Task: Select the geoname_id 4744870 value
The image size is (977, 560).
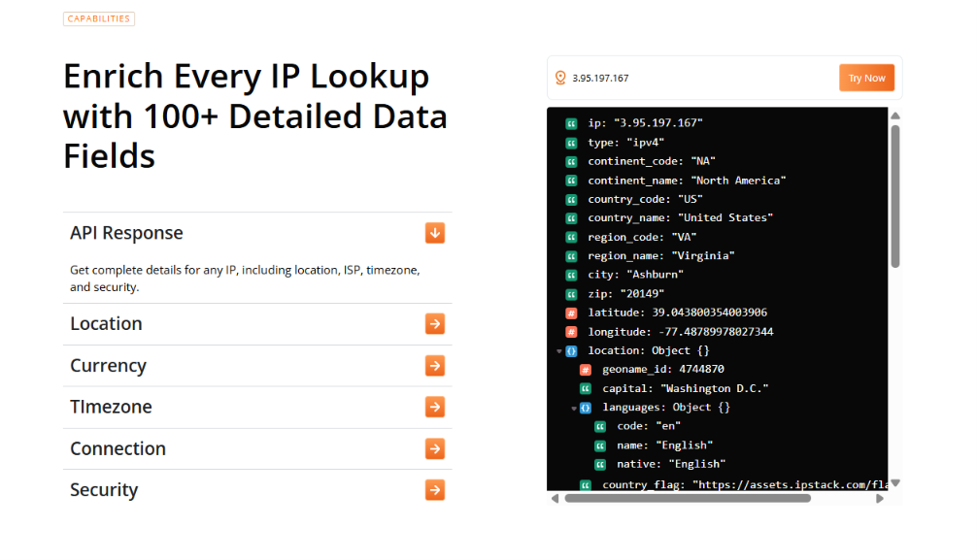Action: point(701,369)
